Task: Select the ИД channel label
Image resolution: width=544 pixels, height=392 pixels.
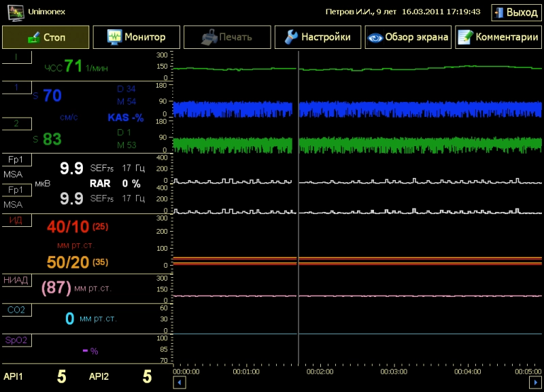Action: pyautogui.click(x=16, y=220)
